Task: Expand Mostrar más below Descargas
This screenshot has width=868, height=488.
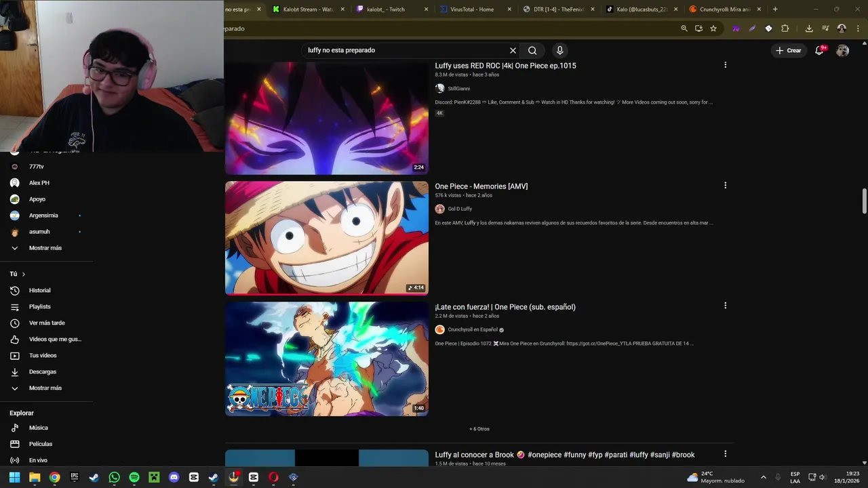Action: pyautogui.click(x=46, y=388)
